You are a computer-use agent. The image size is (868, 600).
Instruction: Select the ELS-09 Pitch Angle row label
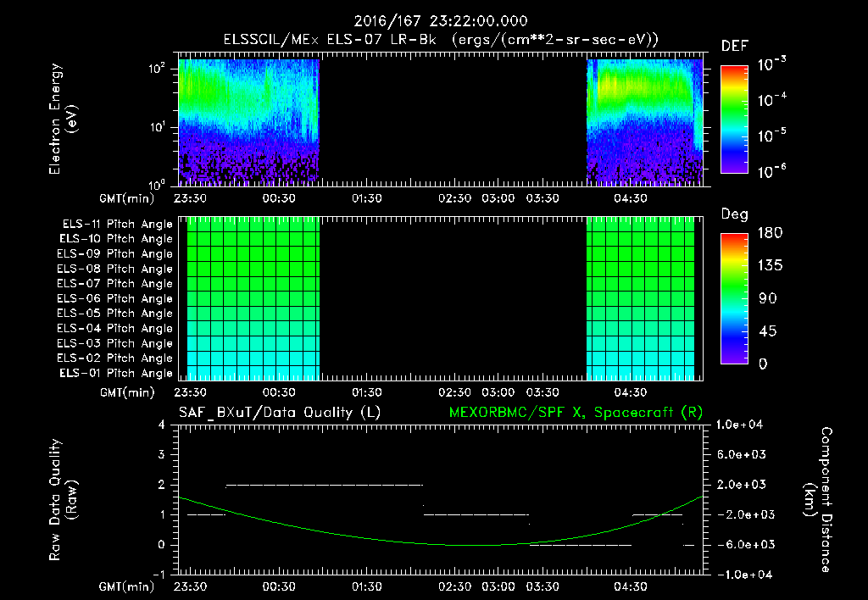point(115,254)
